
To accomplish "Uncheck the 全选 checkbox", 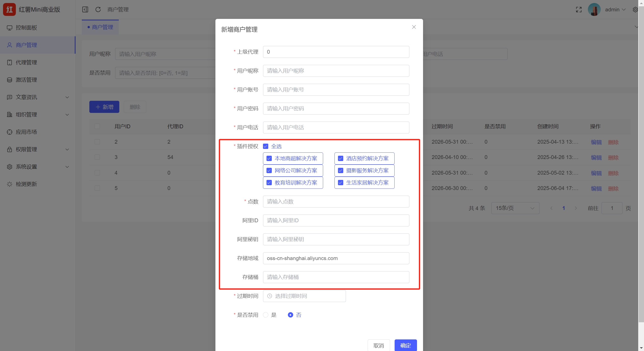I will coord(266,146).
